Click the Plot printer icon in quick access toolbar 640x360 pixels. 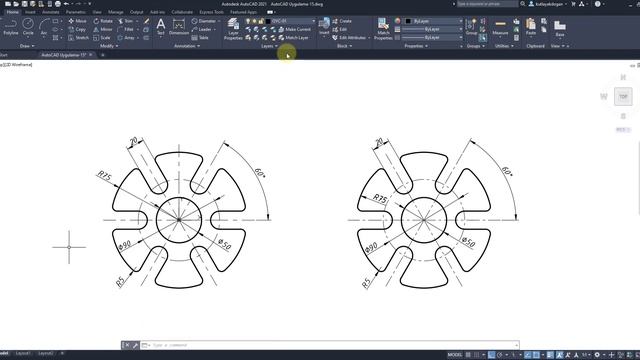click(x=58, y=4)
